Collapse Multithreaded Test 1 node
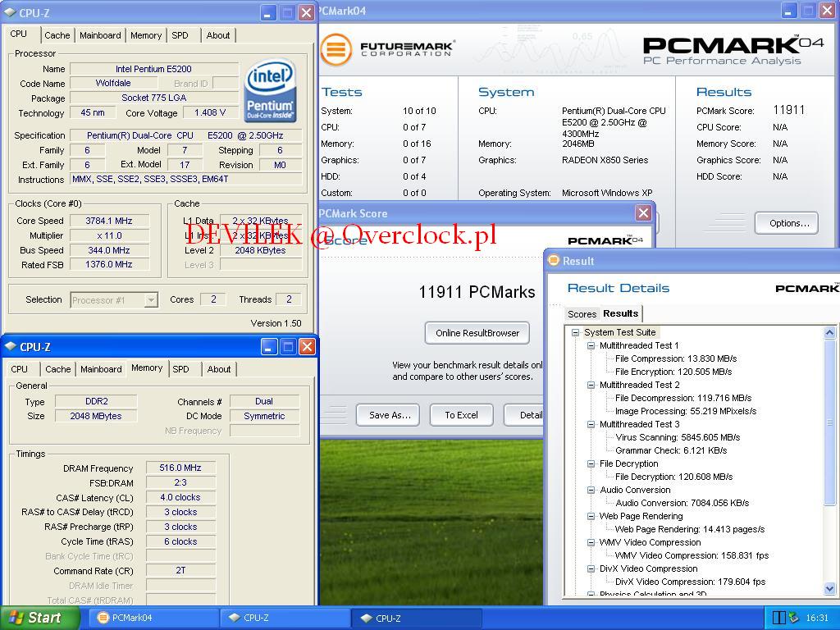The width and height of the screenshot is (840, 630). 591,345
